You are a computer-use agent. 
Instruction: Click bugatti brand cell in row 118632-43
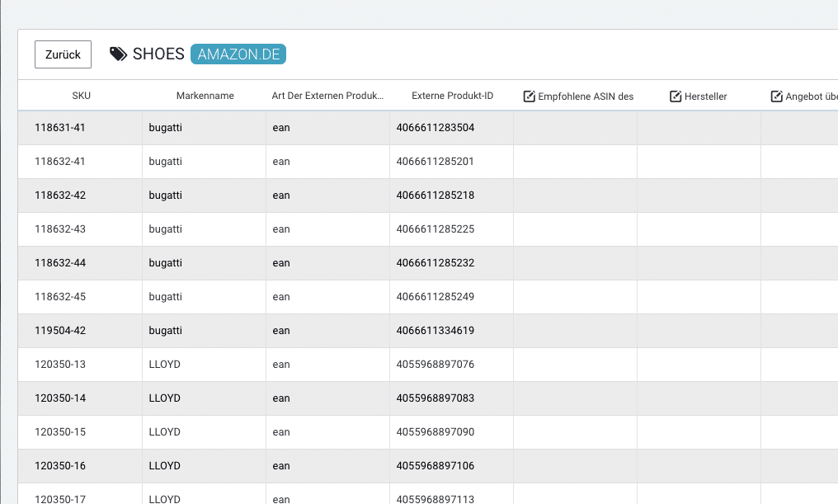point(165,229)
